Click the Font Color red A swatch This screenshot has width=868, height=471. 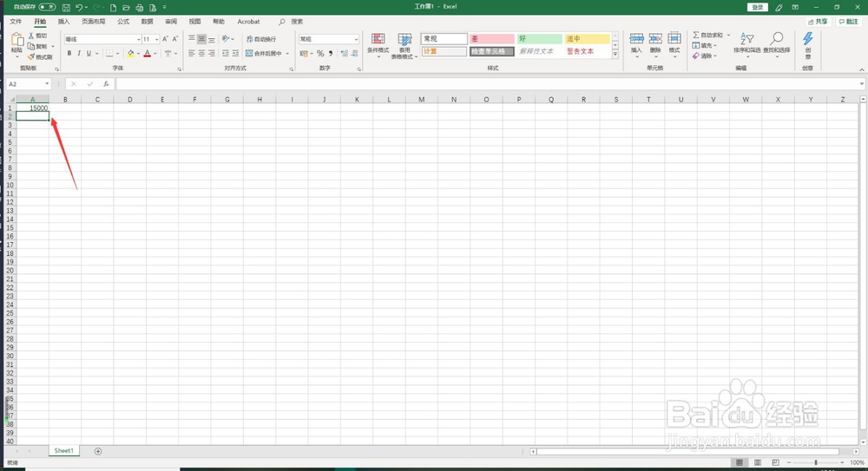click(148, 54)
